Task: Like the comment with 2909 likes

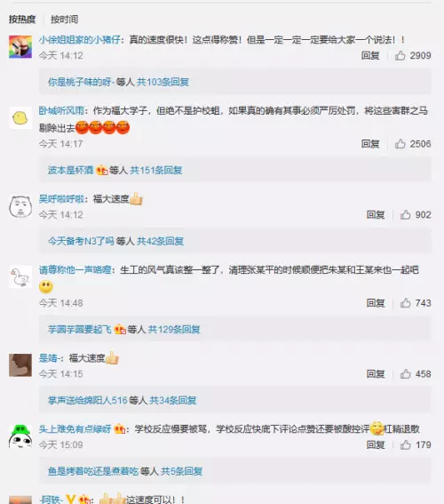Action: click(x=400, y=56)
